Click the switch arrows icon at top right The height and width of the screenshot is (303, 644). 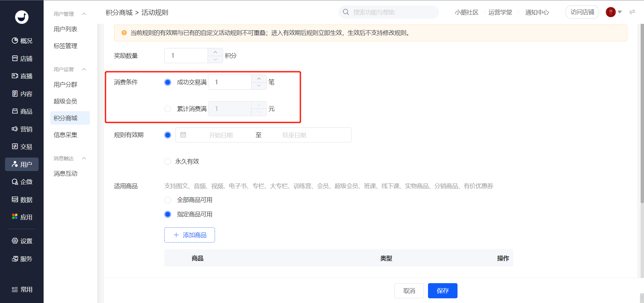632,12
